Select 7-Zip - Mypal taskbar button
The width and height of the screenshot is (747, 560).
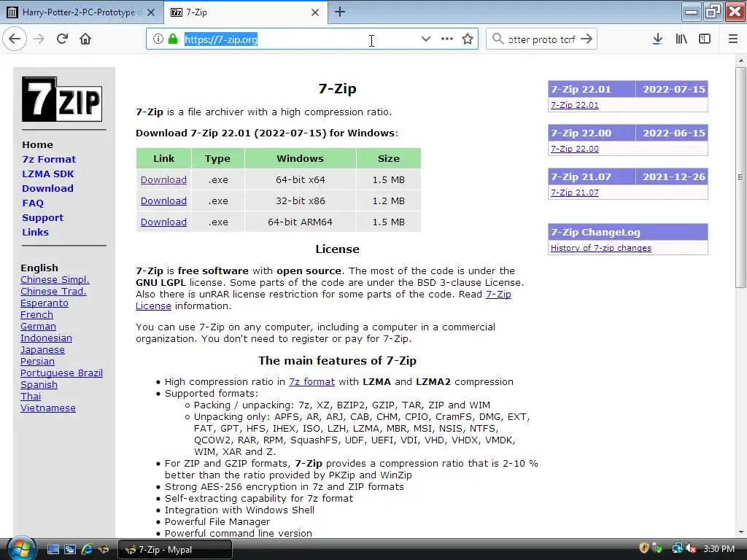tap(175, 550)
